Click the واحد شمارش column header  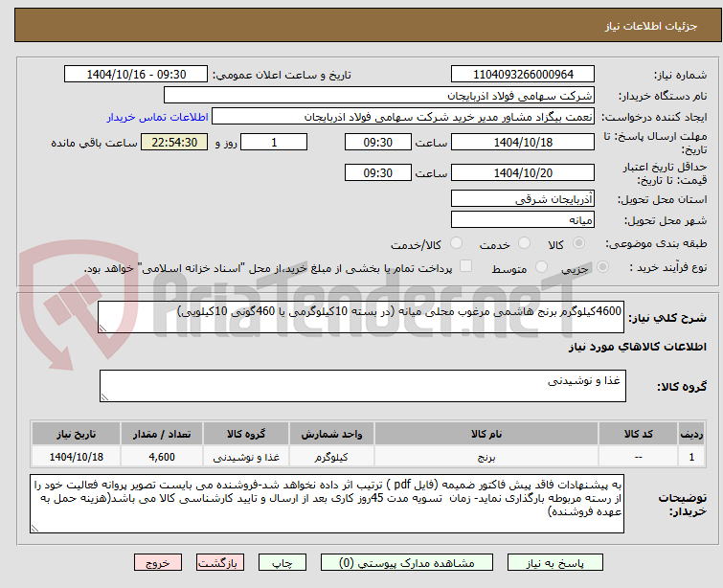click(x=331, y=434)
